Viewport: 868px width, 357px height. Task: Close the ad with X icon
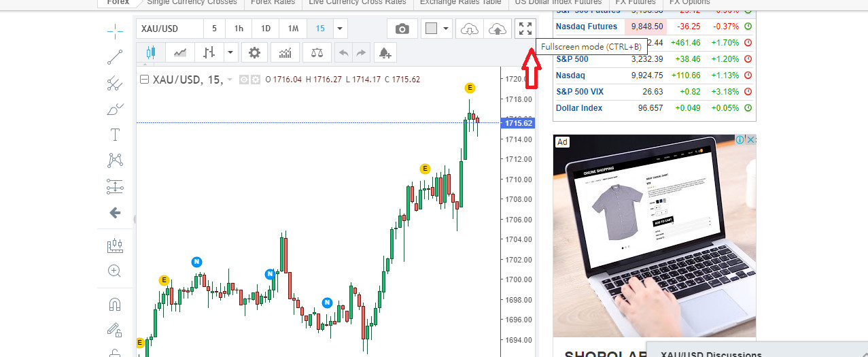pos(751,139)
